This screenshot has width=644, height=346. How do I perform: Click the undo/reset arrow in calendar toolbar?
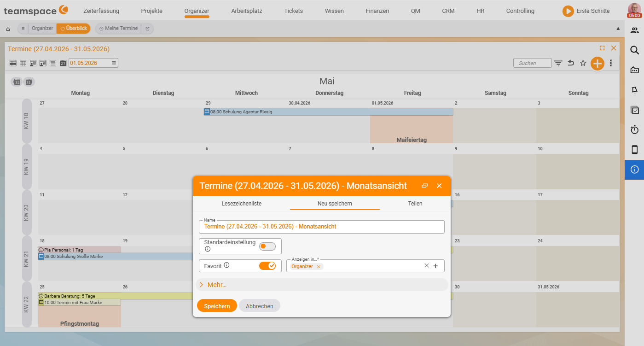click(x=571, y=63)
